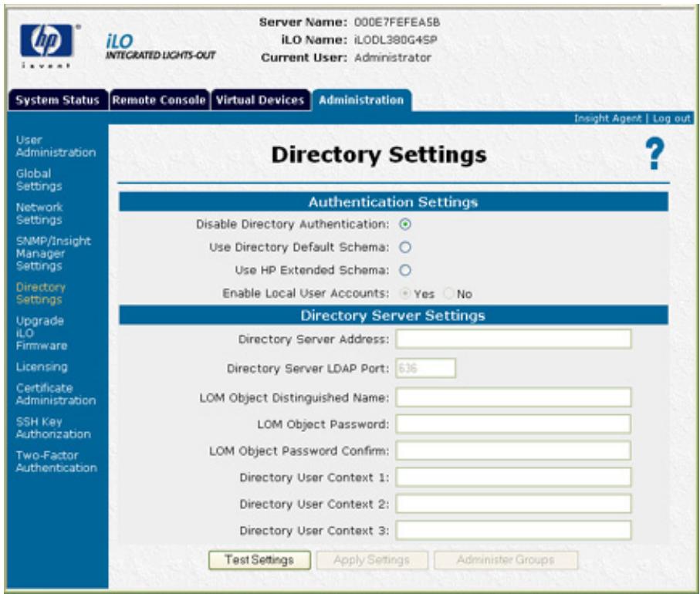Open SSH Key Authorization page
Viewport: 700px width, 594px height.
click(53, 428)
